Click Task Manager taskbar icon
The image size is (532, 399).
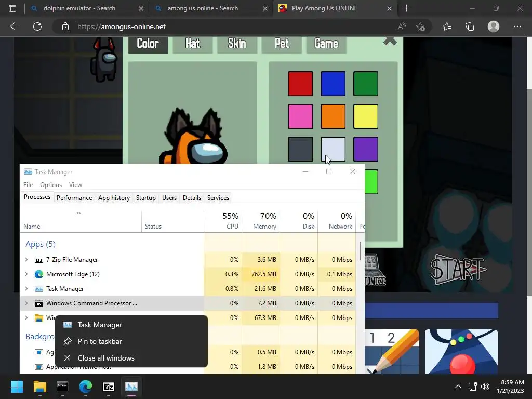click(x=131, y=387)
